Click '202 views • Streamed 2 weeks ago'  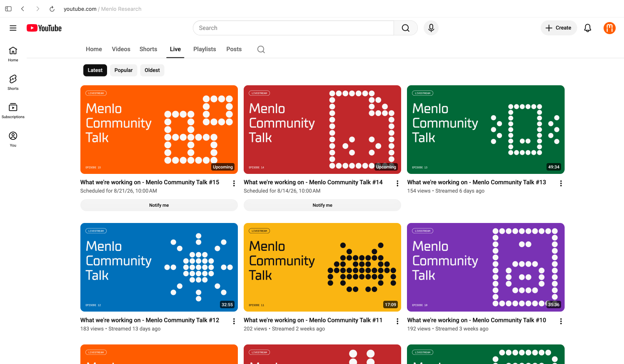pyautogui.click(x=284, y=329)
